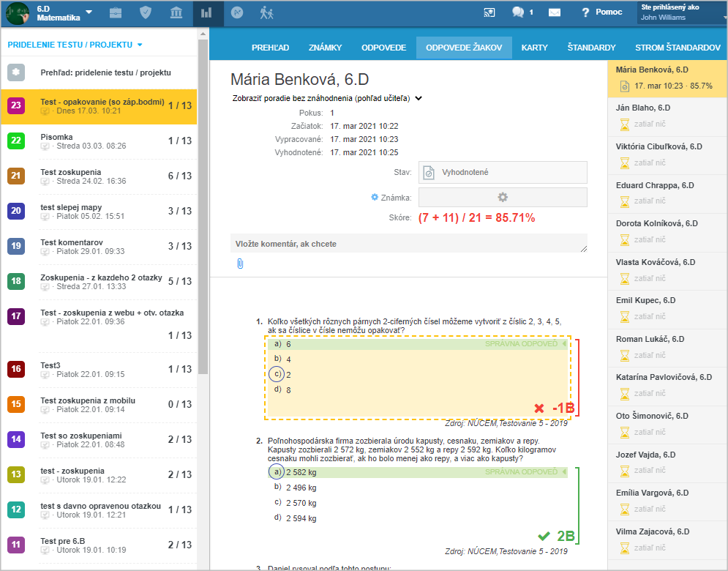Open the Štandardy tab
728x571 pixels.
[x=591, y=48]
